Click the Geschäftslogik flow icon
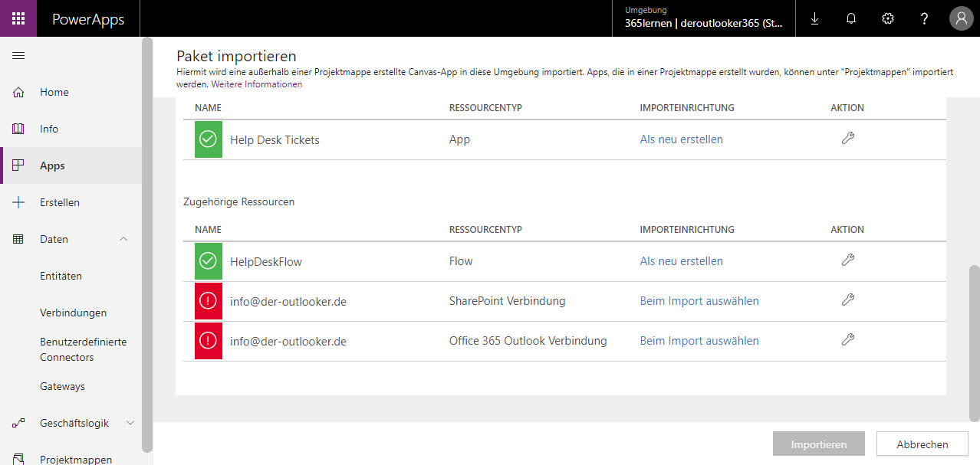This screenshot has height=465, width=980. tap(19, 423)
